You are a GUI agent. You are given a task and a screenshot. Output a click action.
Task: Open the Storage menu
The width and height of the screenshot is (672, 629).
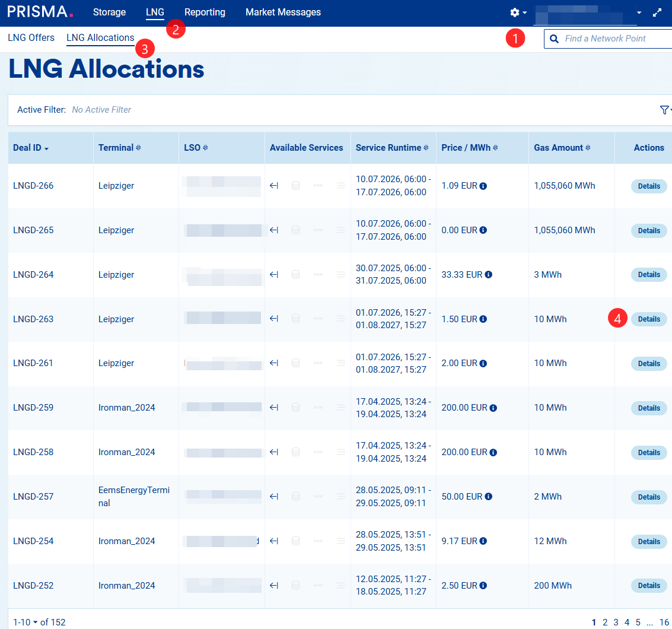[x=109, y=12]
